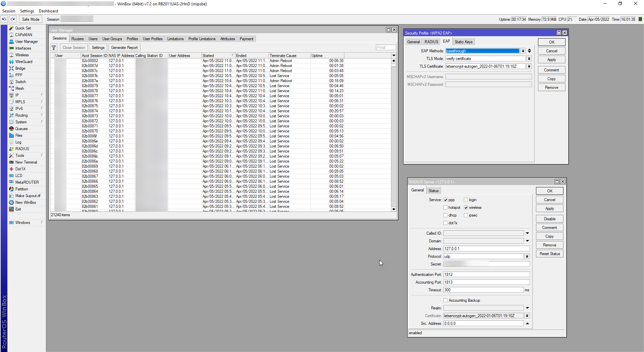Open the WireGuard sidebar icon
The width and height of the screenshot is (644, 352).
(11, 62)
